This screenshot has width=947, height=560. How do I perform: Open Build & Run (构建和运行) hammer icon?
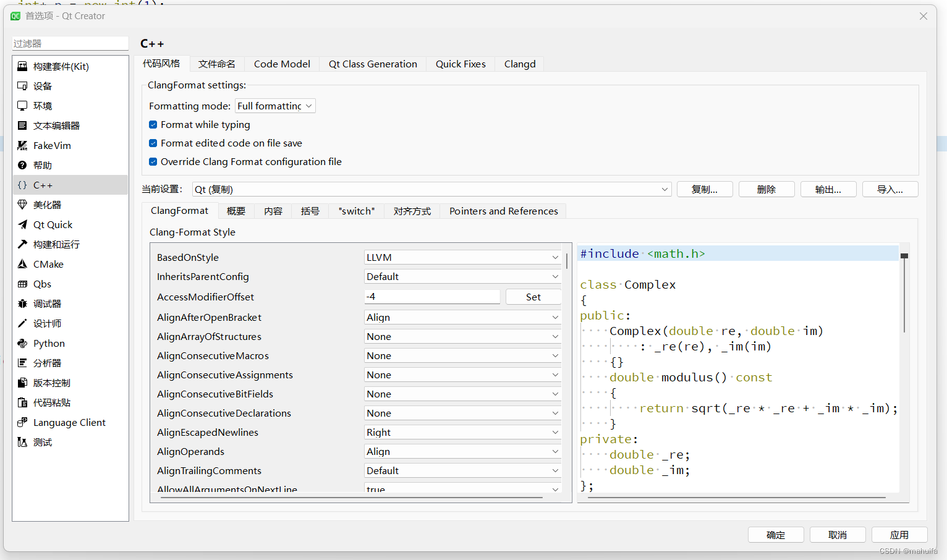pos(22,244)
